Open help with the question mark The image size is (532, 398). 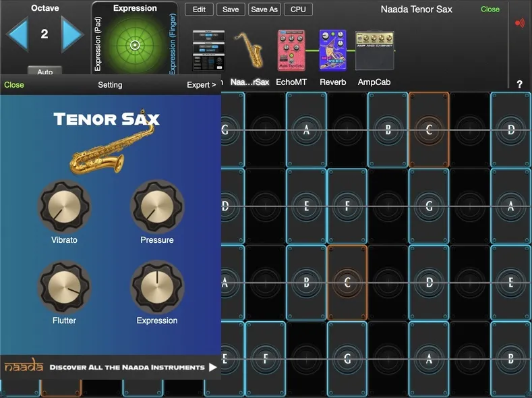click(519, 84)
